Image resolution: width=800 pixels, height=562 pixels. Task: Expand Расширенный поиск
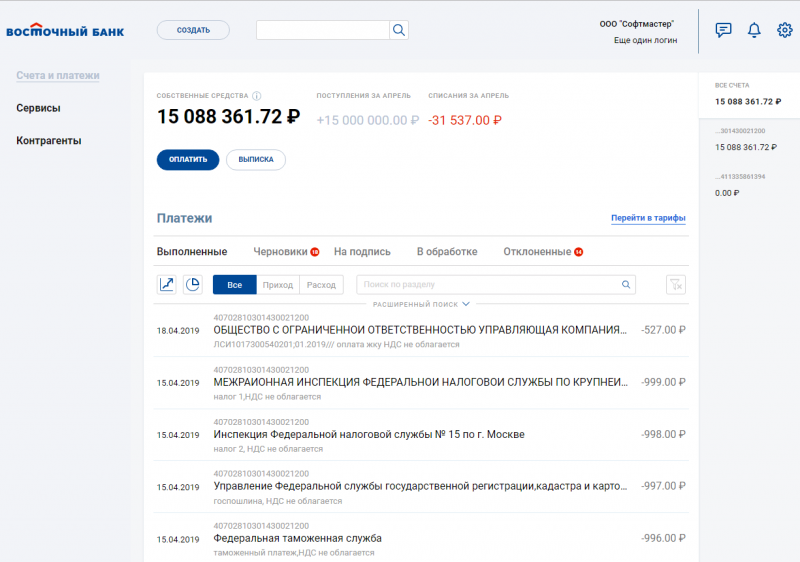(421, 303)
